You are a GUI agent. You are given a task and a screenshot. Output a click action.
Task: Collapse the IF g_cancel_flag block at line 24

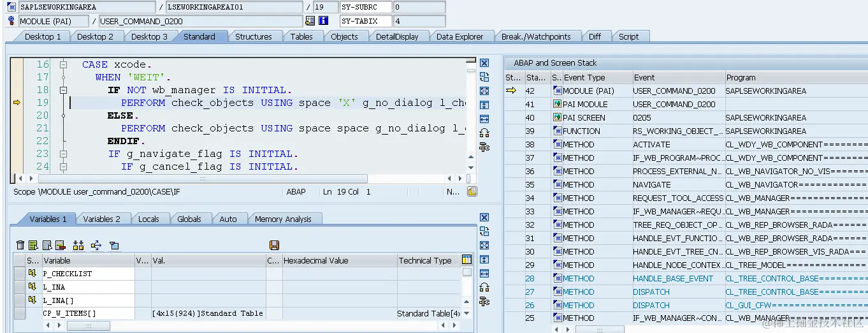63,166
